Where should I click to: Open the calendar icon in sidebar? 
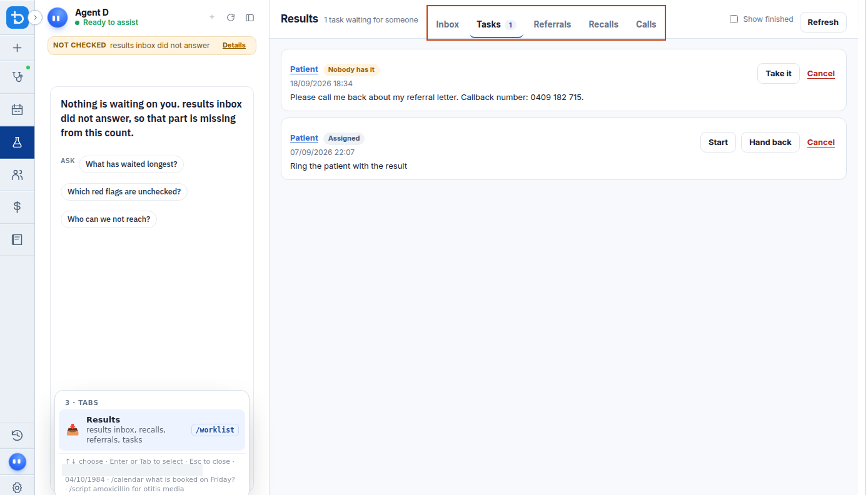(x=17, y=110)
